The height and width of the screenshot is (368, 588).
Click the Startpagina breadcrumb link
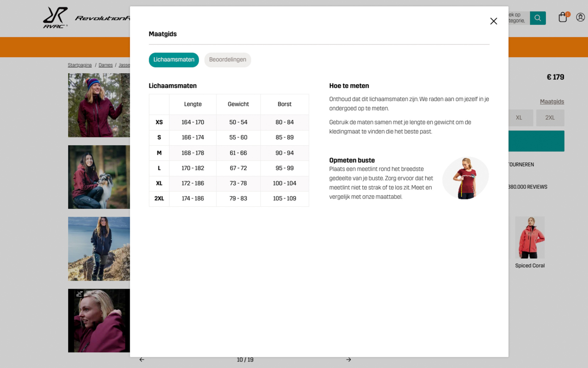80,65
